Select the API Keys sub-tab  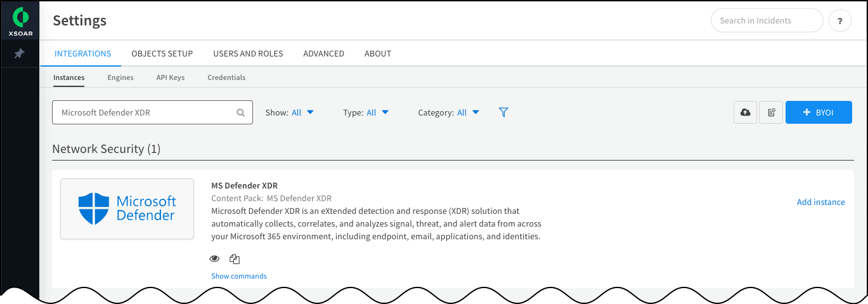171,77
